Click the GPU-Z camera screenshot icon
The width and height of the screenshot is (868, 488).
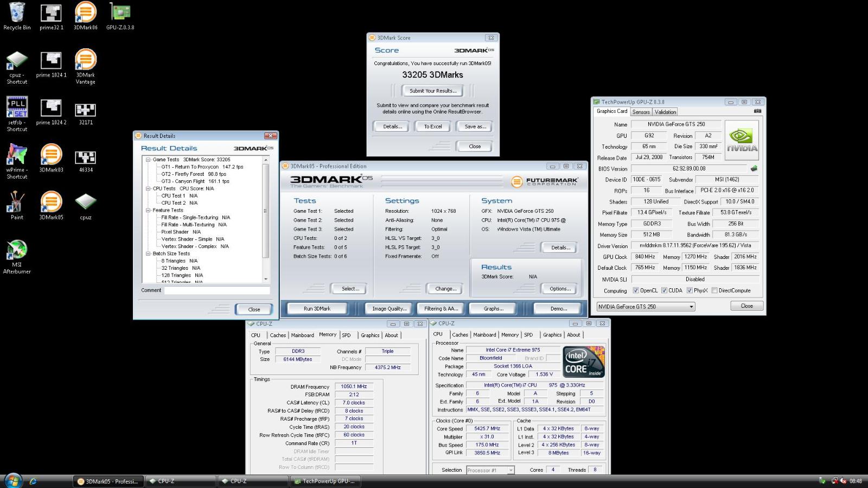(757, 111)
